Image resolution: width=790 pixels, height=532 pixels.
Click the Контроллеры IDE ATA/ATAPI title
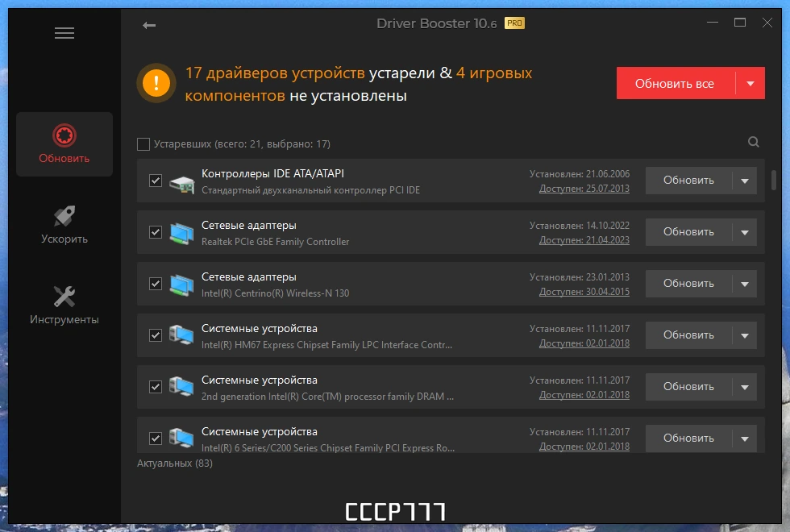click(x=272, y=174)
